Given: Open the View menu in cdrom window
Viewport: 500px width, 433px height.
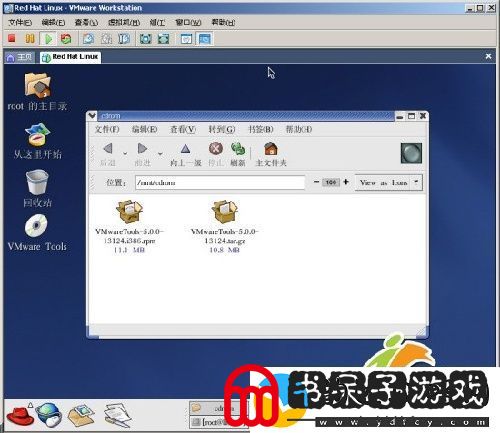Looking at the screenshot, I should (183, 129).
